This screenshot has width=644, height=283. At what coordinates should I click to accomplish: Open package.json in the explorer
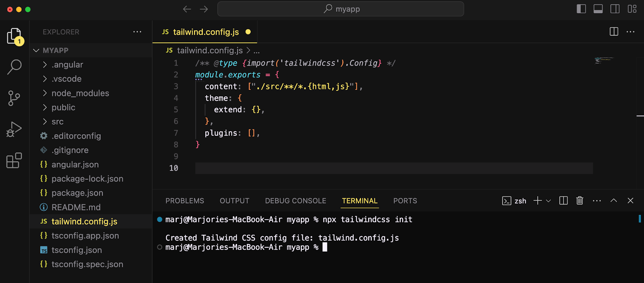click(x=77, y=193)
